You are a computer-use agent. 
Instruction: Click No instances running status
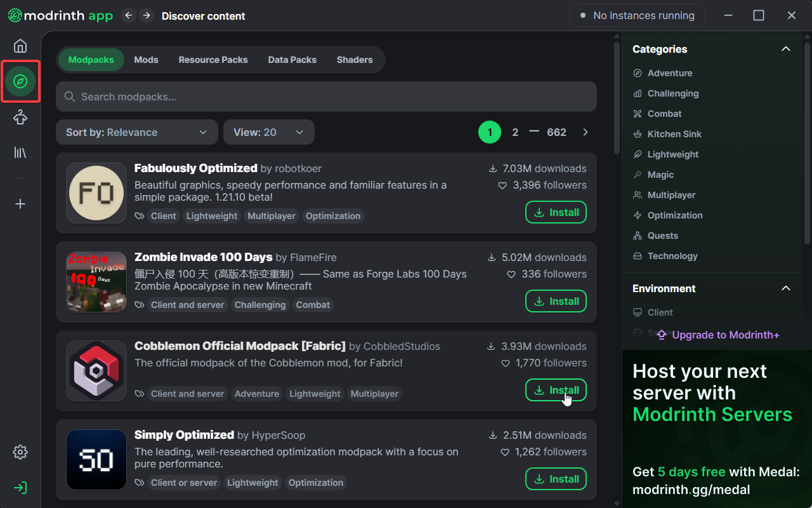[638, 15]
